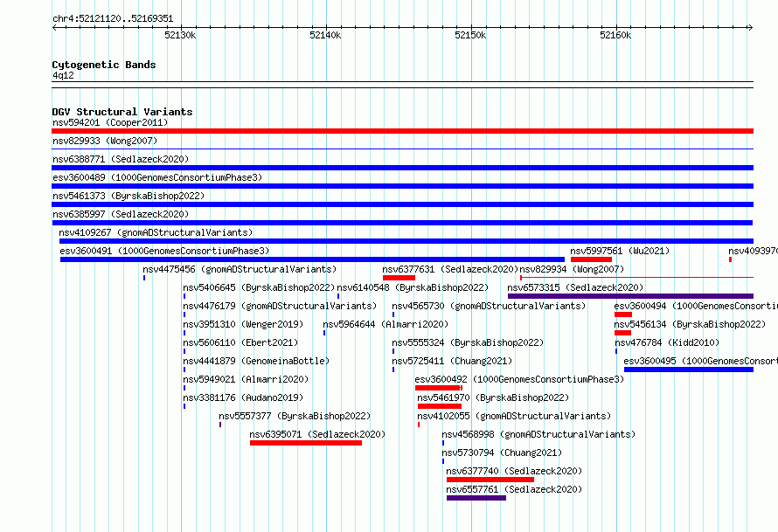The height and width of the screenshot is (532, 778).
Task: Select the blue nsv6388771 variant bar
Action: tap(402, 168)
